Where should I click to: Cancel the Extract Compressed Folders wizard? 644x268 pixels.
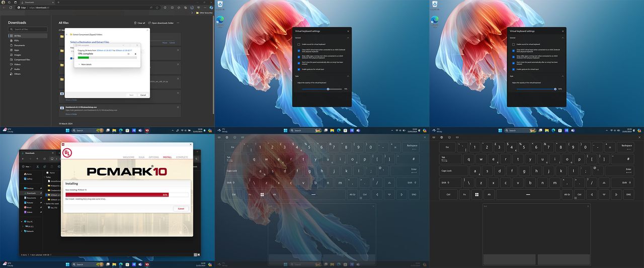143,95
